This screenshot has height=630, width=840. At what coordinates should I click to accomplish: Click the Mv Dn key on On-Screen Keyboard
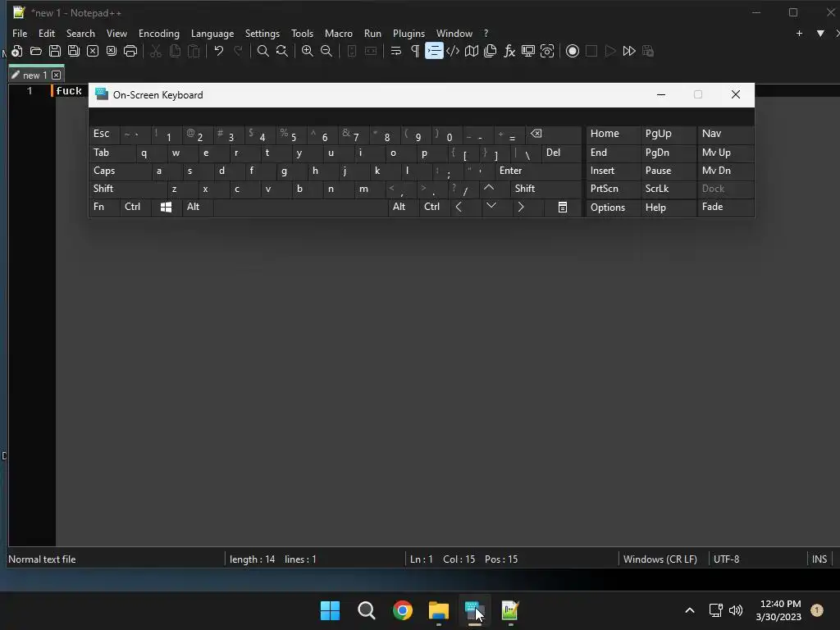click(725, 171)
